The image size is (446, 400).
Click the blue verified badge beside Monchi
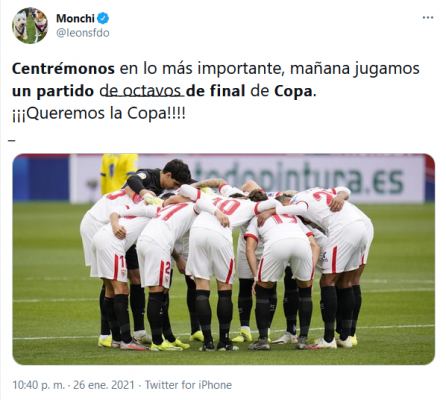click(x=103, y=18)
